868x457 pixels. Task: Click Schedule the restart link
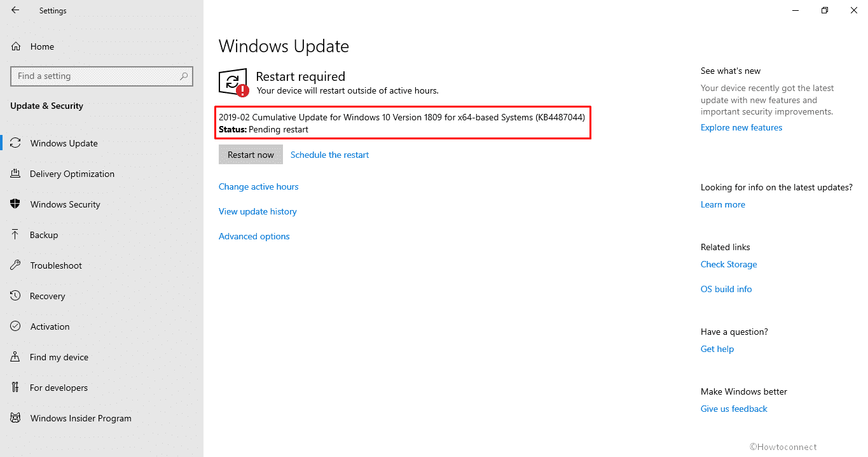click(x=329, y=155)
